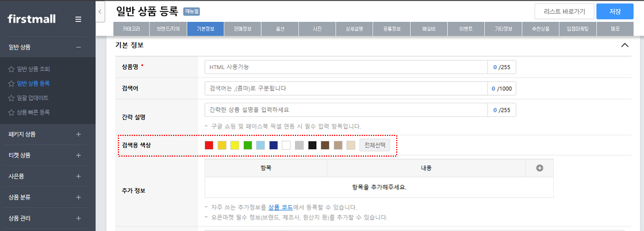Pick the pale beige search color swatch
Screen dimensions: 644x231
(x=351, y=145)
